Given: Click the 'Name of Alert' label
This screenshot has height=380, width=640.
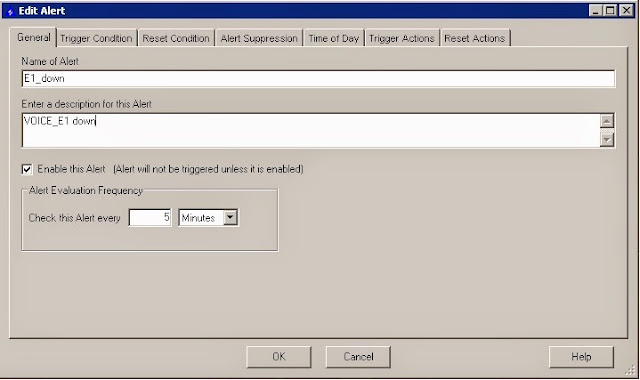Looking at the screenshot, I should 50,61.
